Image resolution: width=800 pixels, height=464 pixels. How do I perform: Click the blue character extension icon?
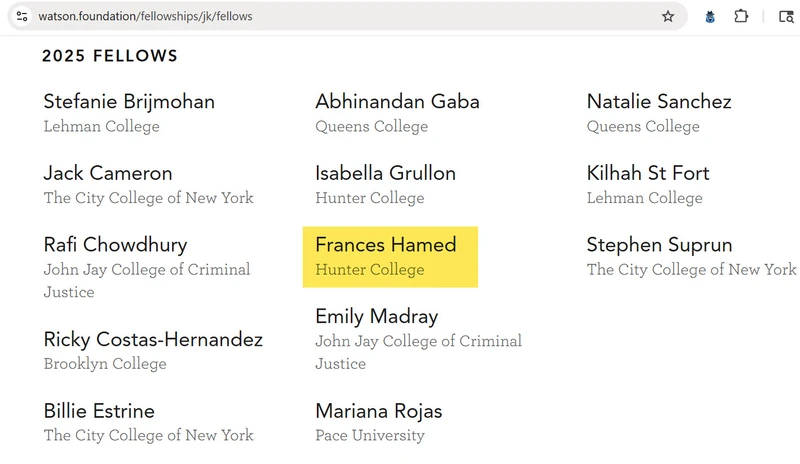[x=710, y=16]
